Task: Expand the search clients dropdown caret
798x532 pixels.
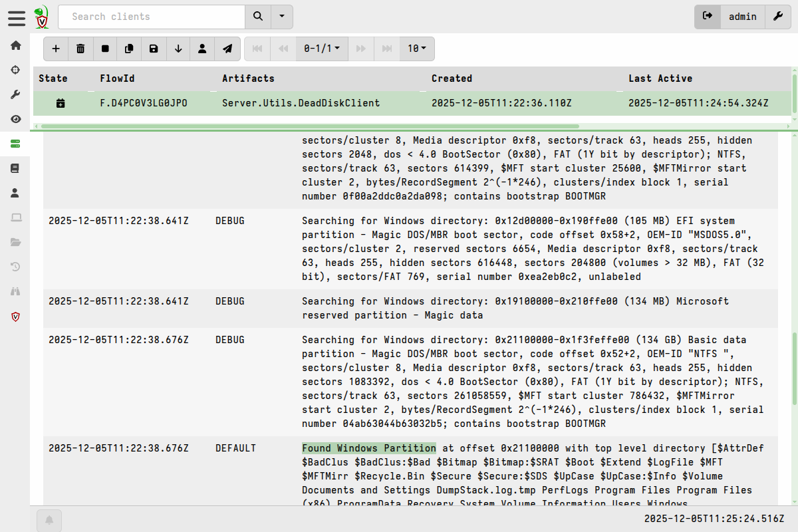Action: (282, 17)
